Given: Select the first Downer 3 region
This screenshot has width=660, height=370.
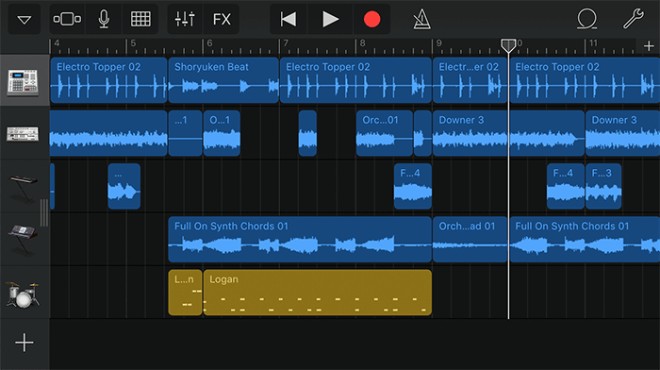Looking at the screenshot, I should click(508, 133).
